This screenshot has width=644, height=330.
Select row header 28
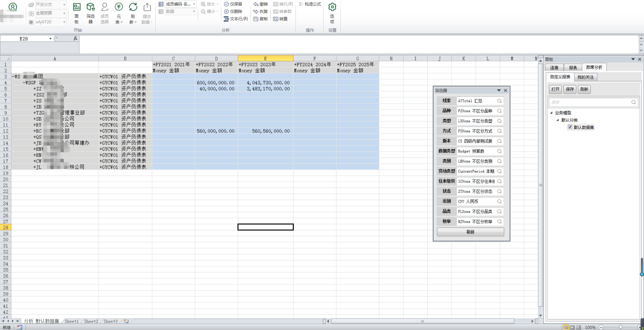click(6, 227)
